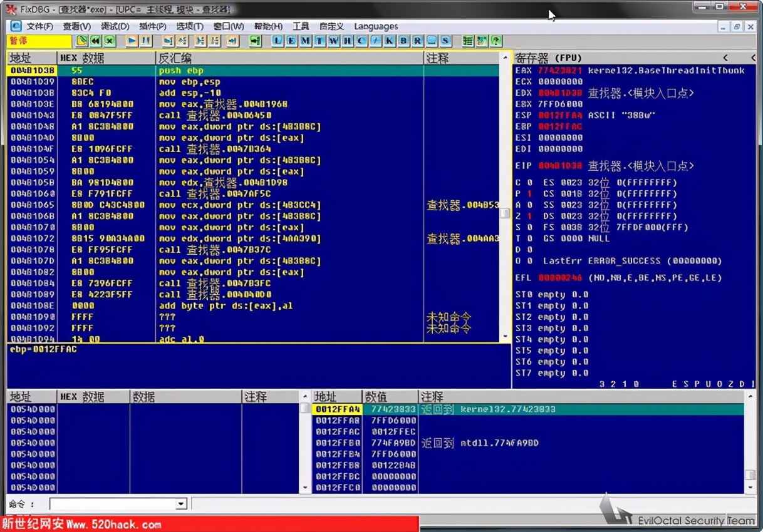Image resolution: width=763 pixels, height=532 pixels.
Task: Open Breakpoints window with B icon
Action: tap(403, 41)
